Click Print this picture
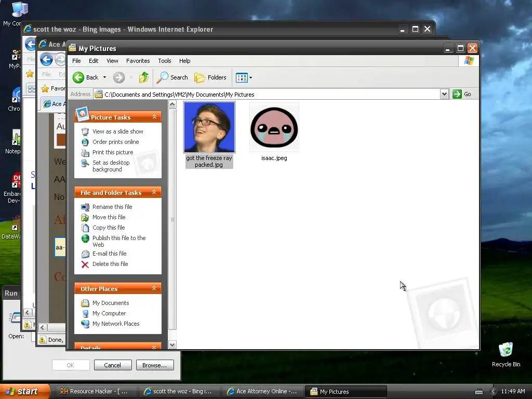The width and height of the screenshot is (532, 399). [113, 152]
